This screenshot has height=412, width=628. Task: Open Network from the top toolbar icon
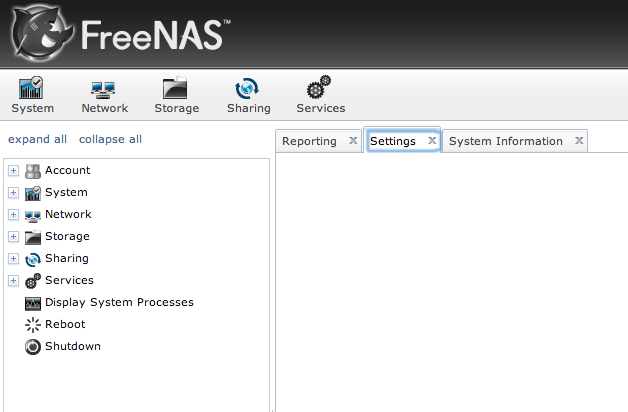103,90
